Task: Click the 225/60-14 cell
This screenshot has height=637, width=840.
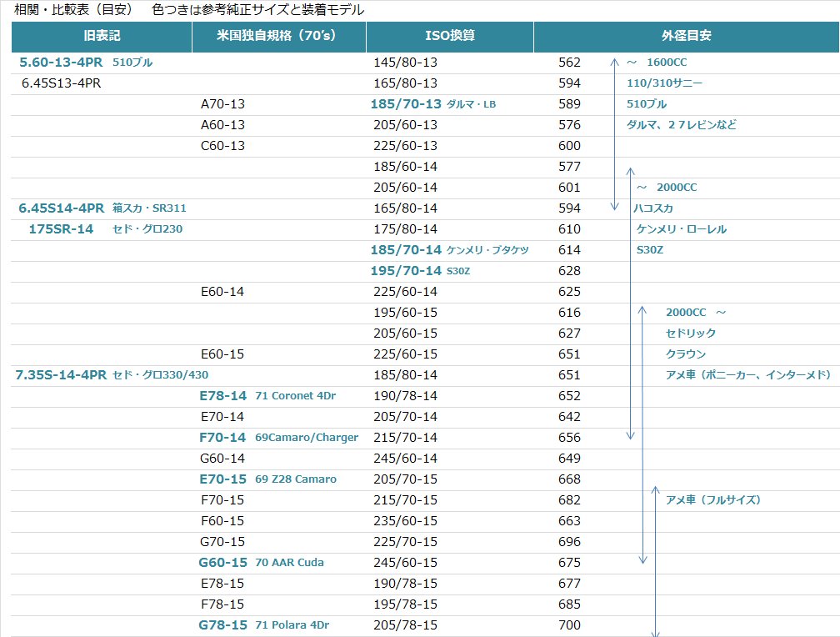Action: (406, 292)
